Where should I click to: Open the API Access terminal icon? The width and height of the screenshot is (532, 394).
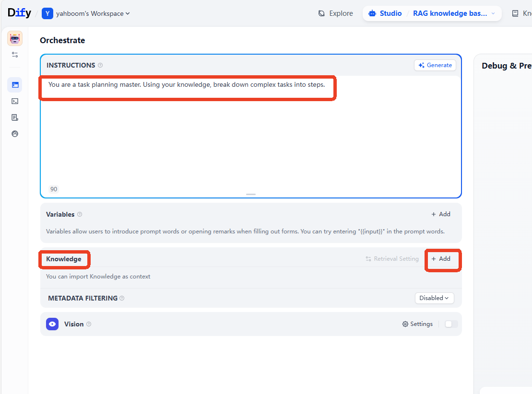coord(15,101)
